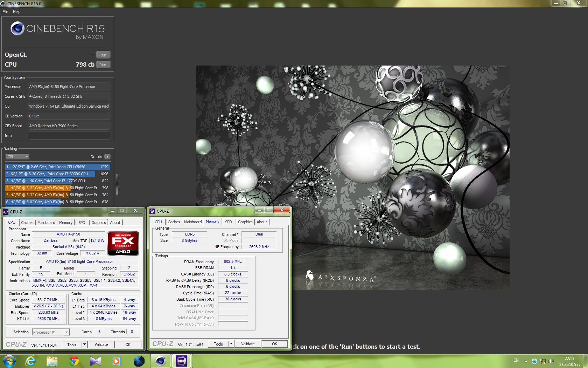The height and width of the screenshot is (368, 588).
Task: Click Validate in right CPU-Z window
Action: [x=248, y=344]
